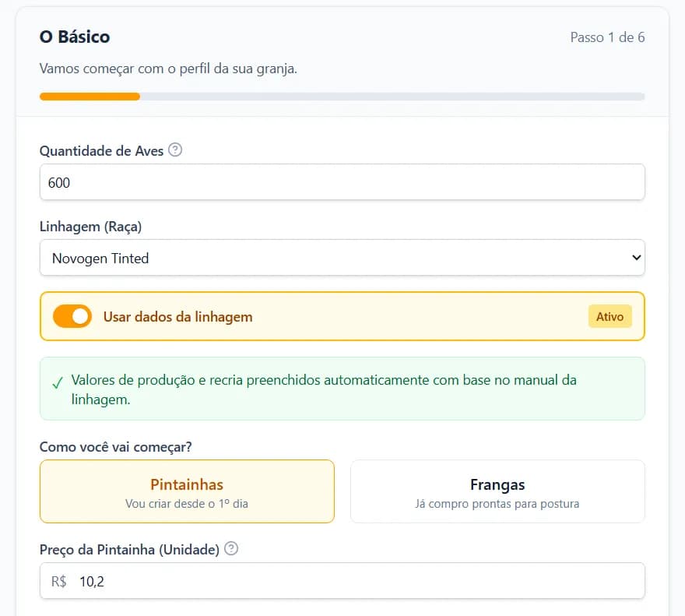Click the R$ currency prefix

coord(58,581)
